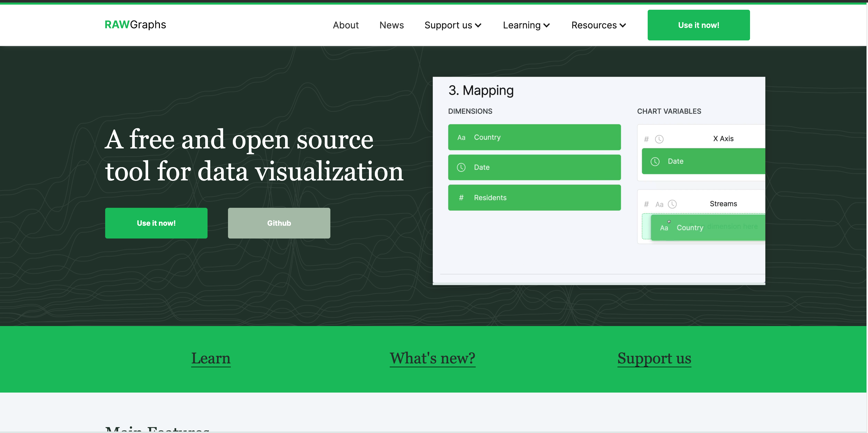Click the clock icon on Date dimension
Image resolution: width=868 pixels, height=433 pixels.
(x=461, y=167)
